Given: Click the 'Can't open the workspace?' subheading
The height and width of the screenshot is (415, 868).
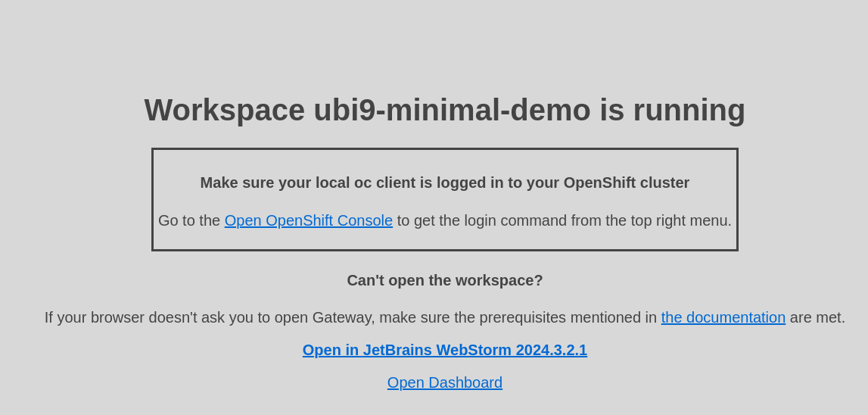Looking at the screenshot, I should coord(444,280).
